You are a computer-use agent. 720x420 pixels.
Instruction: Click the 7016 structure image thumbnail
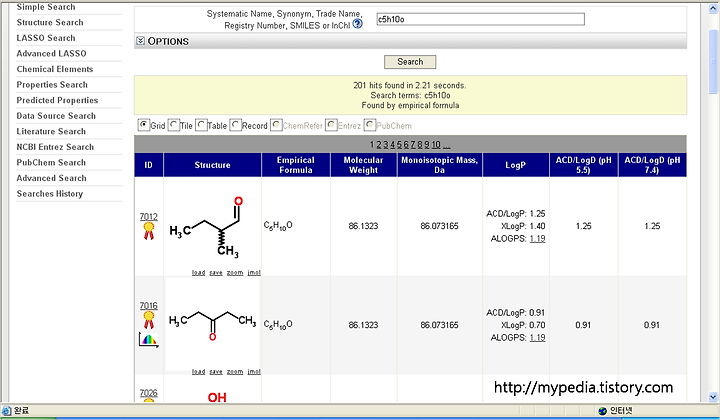point(212,324)
